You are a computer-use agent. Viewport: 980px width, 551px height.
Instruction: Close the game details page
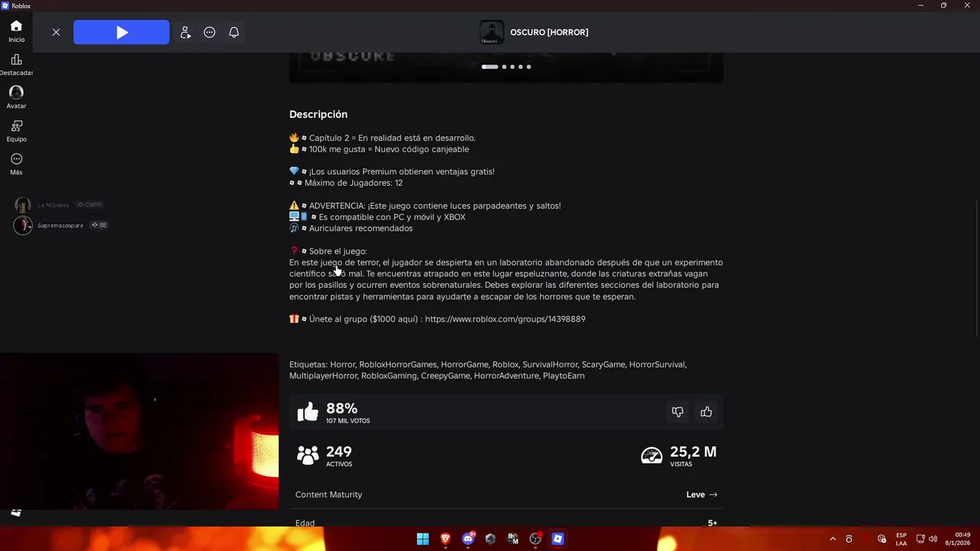[56, 32]
